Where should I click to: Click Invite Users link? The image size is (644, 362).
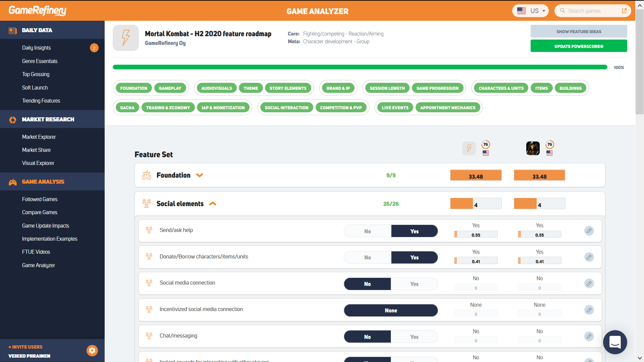pos(25,347)
